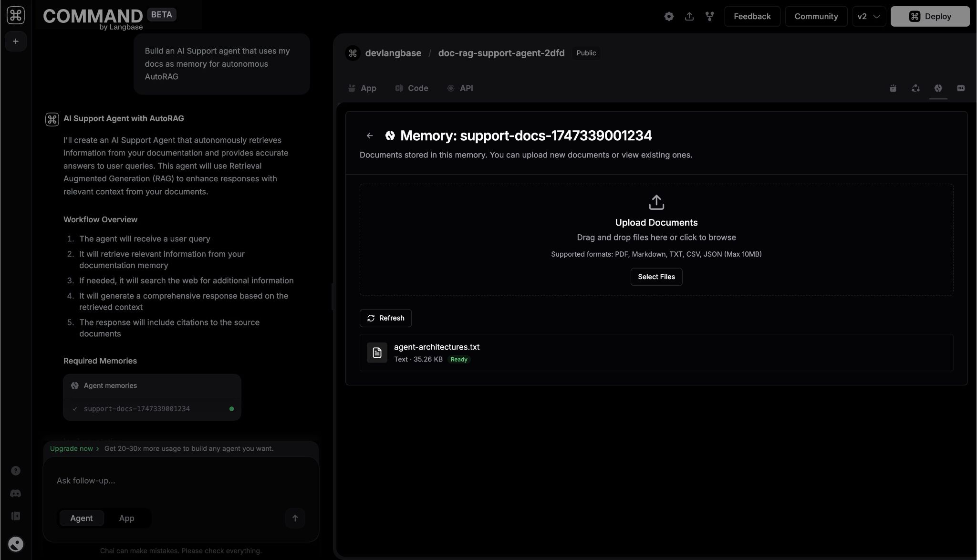Viewport: 977px width, 560px height.
Task: Click the share/export upload icon in header
Action: [689, 16]
